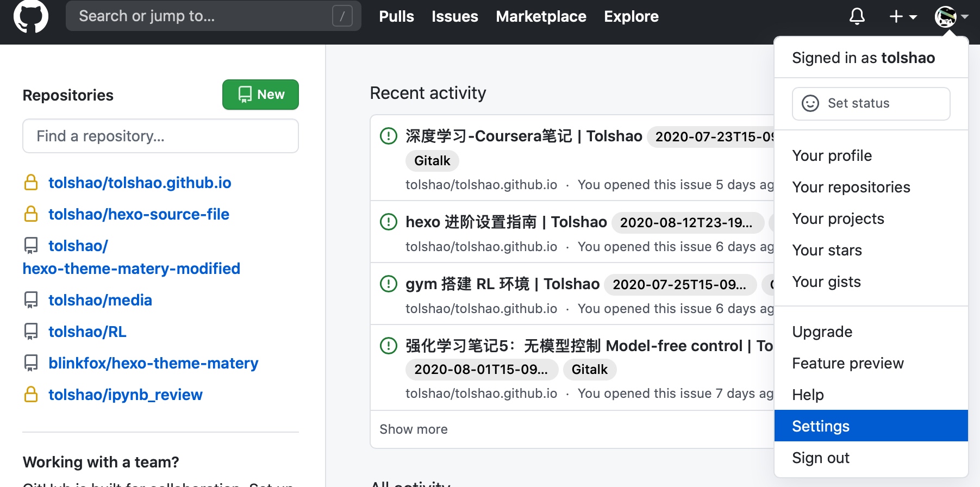The height and width of the screenshot is (487, 980).
Task: Open issue 强化学习笔记5 Model-free control
Action: (x=589, y=346)
